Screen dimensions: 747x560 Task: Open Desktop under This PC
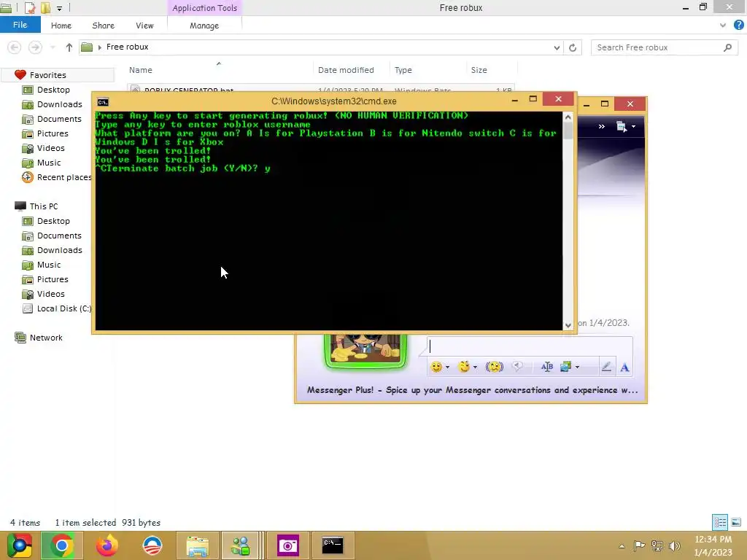click(x=53, y=221)
